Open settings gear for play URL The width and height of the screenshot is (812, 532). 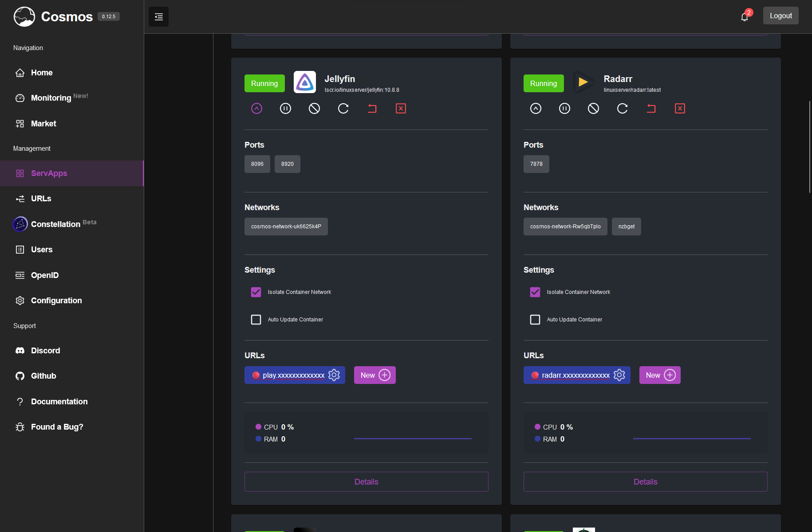[334, 375]
